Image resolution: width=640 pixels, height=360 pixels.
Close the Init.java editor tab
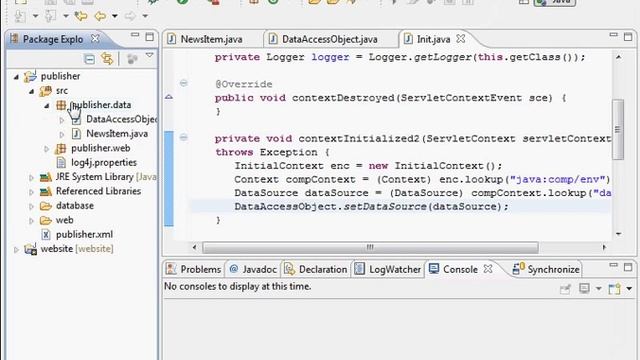[x=460, y=39]
